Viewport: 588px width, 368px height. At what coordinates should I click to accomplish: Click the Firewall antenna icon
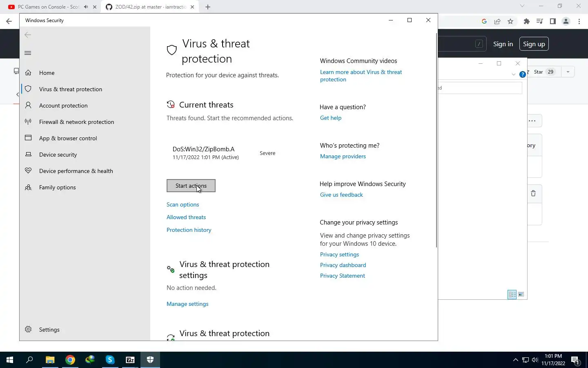(28, 121)
